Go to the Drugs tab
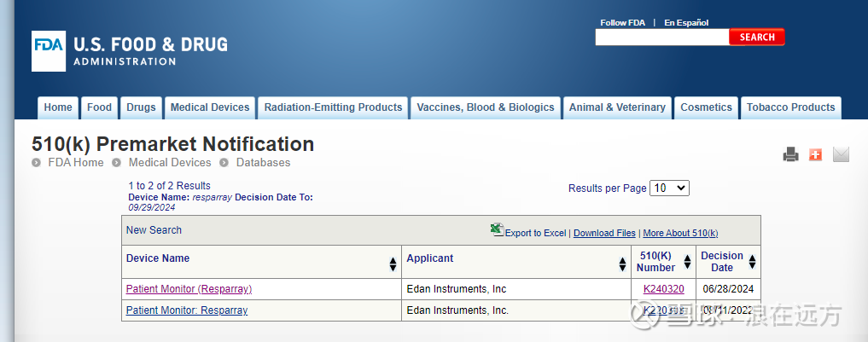The height and width of the screenshot is (342, 868). click(141, 107)
